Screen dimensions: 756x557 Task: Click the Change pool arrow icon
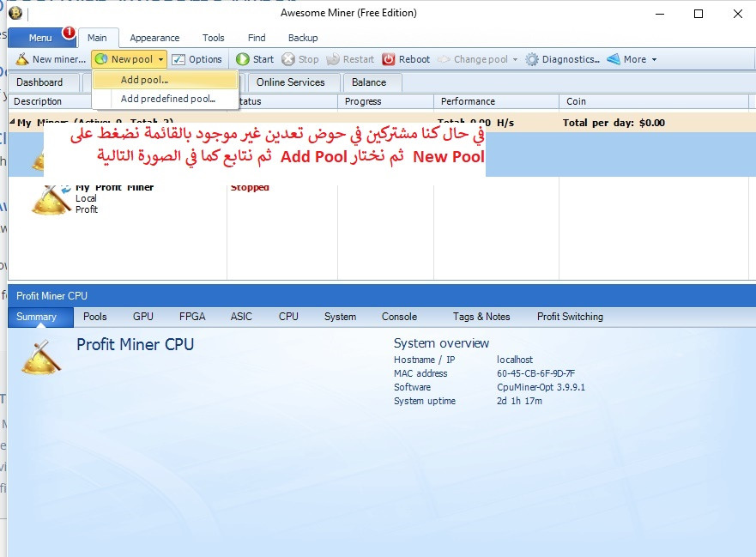(x=444, y=59)
